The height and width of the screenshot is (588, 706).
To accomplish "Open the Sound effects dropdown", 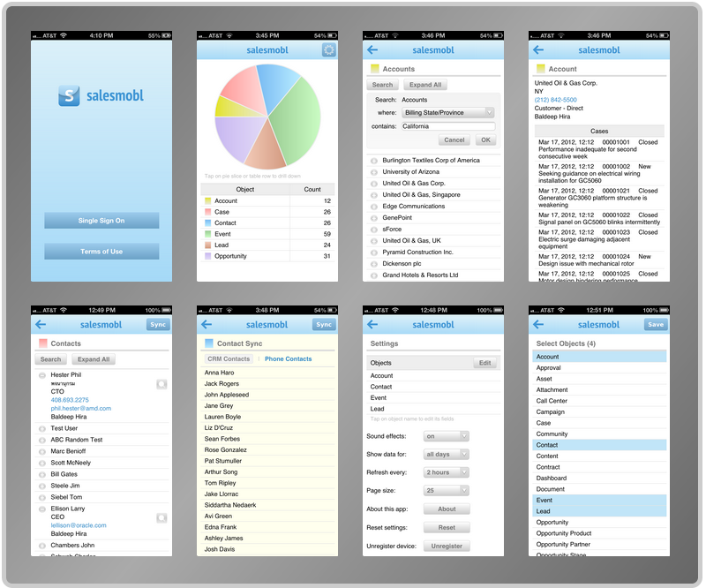I will click(447, 436).
